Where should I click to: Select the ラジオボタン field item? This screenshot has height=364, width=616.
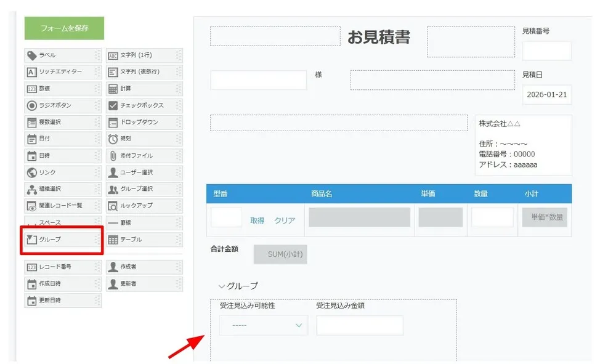pyautogui.click(x=62, y=105)
